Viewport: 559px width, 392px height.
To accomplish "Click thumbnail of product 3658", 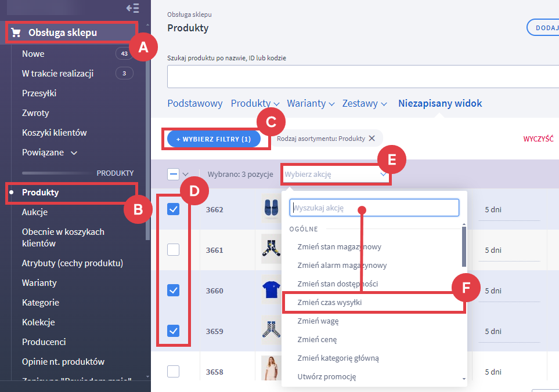I will click(271, 370).
